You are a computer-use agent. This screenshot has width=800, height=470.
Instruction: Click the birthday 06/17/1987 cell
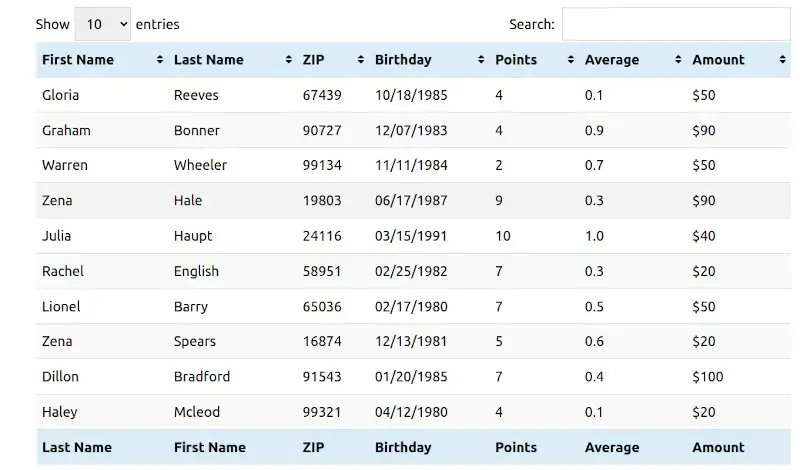click(411, 200)
